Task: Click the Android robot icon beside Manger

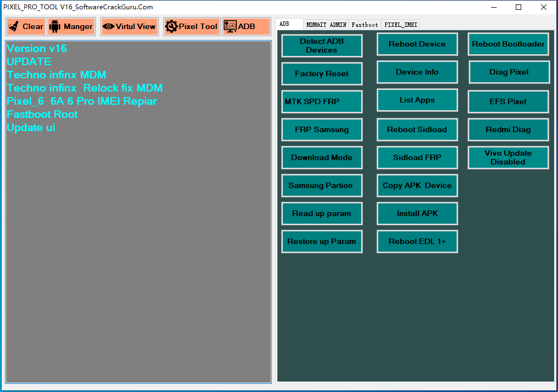Action: [x=55, y=26]
